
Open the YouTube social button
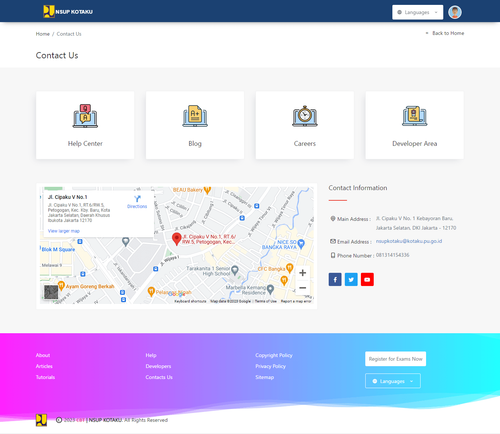tap(367, 279)
